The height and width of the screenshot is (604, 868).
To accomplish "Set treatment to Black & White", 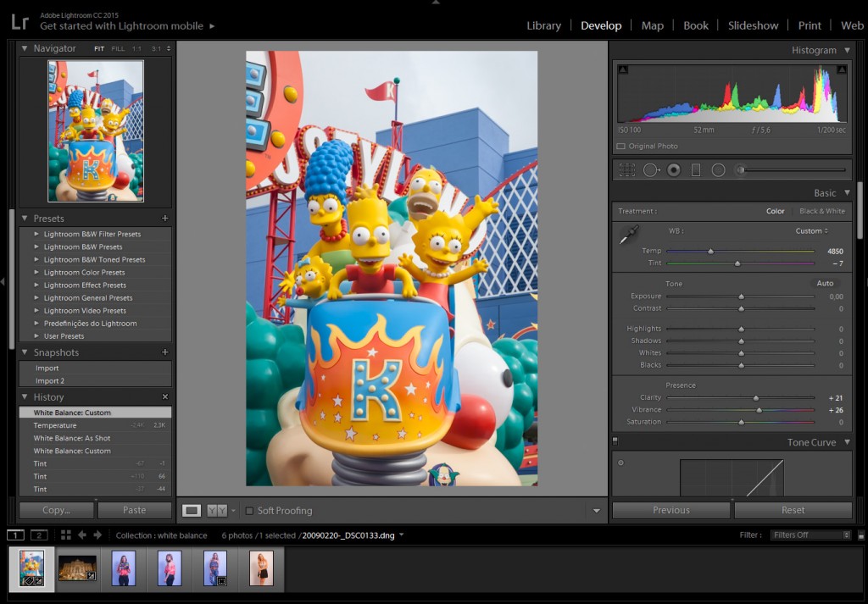I will (x=822, y=211).
